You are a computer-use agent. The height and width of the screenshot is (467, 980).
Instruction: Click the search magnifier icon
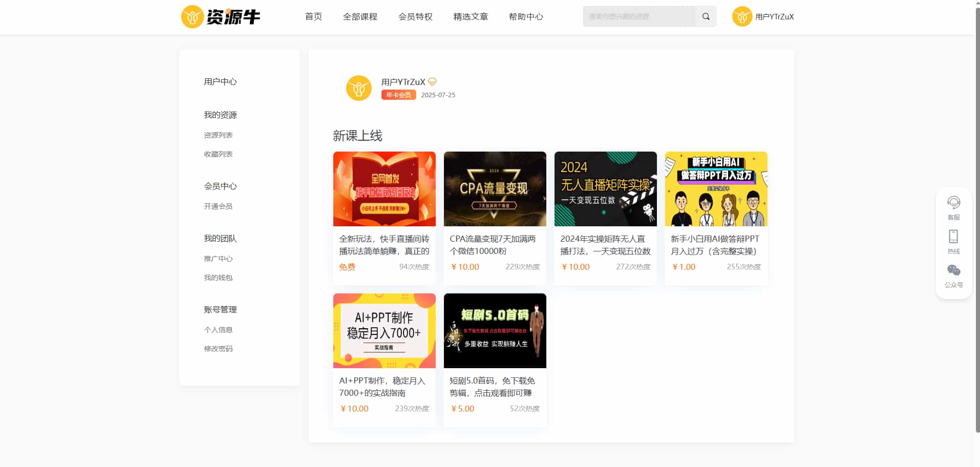(x=706, y=16)
